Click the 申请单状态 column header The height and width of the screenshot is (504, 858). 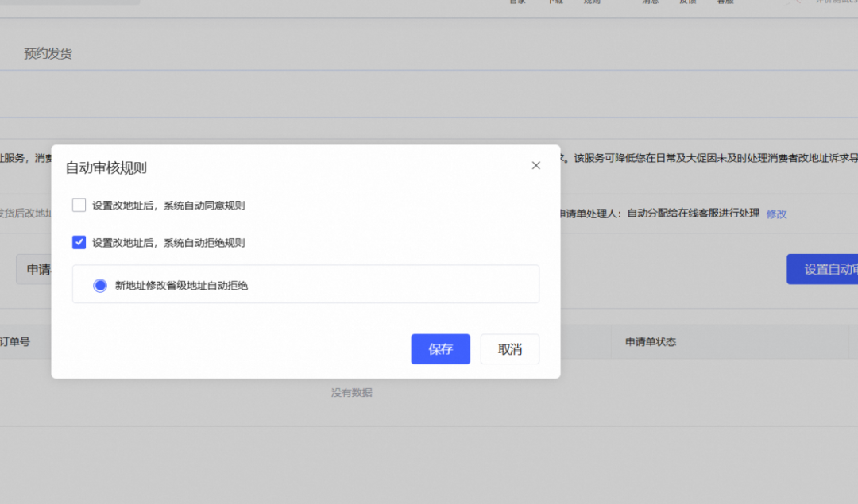650,342
